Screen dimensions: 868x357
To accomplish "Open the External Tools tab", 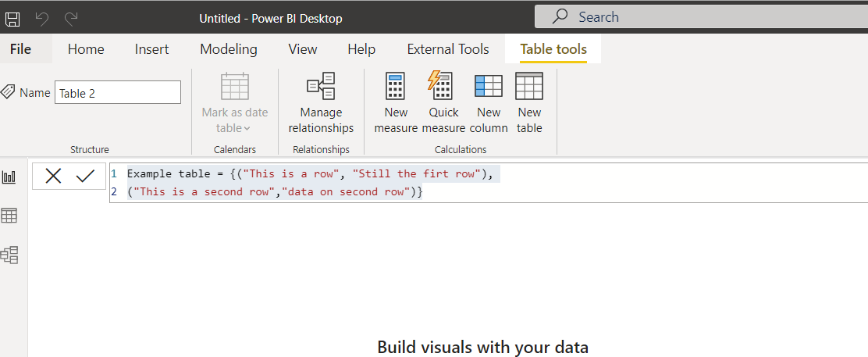I will (x=448, y=49).
